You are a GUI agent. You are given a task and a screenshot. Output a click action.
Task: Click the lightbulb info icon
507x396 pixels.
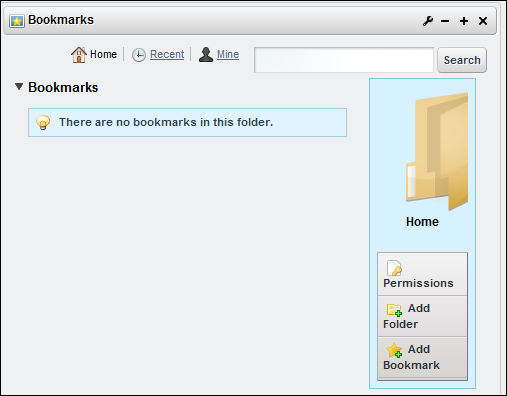43,122
